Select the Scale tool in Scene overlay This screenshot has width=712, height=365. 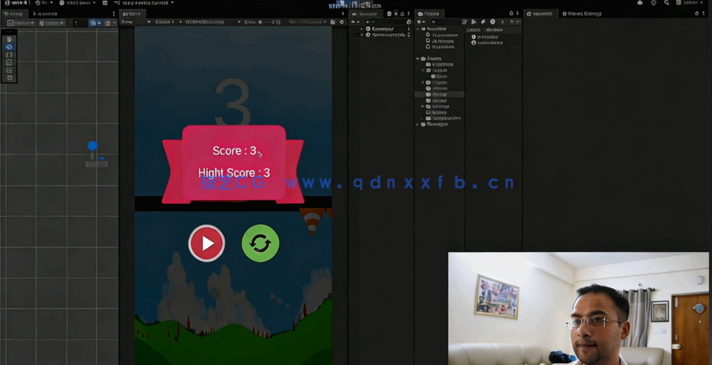(x=10, y=62)
